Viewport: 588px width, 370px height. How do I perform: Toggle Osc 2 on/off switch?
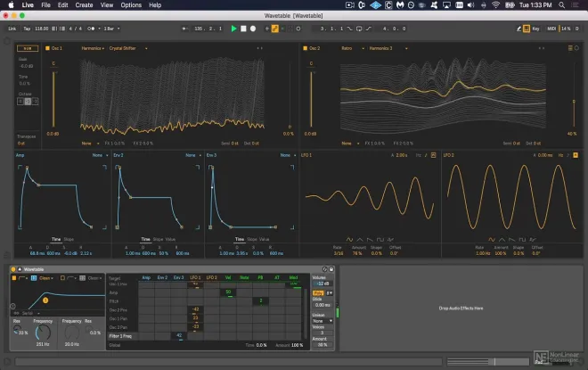[306, 48]
